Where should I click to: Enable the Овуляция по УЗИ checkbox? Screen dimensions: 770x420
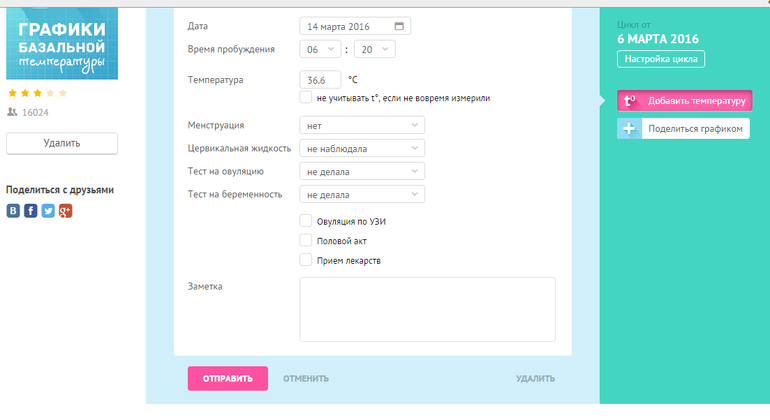(x=306, y=221)
